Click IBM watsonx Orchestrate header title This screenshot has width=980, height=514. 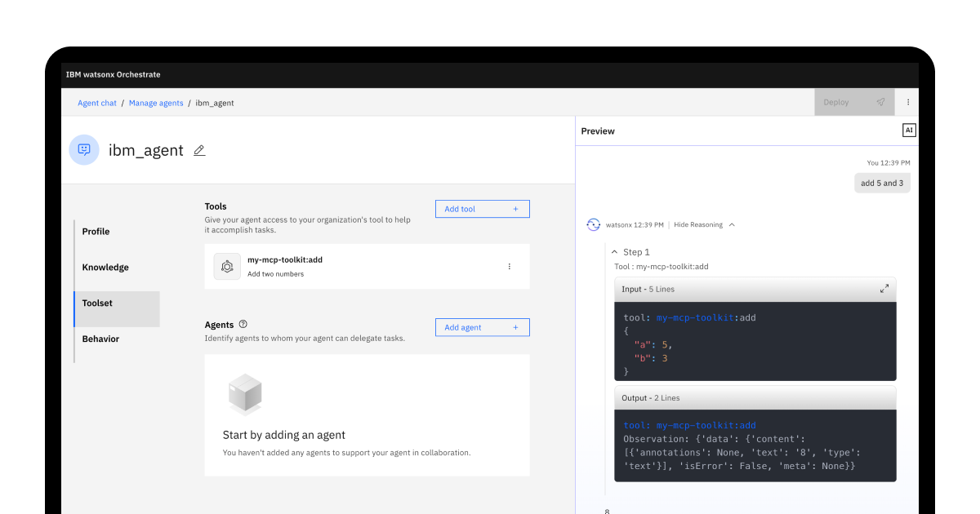pos(113,74)
